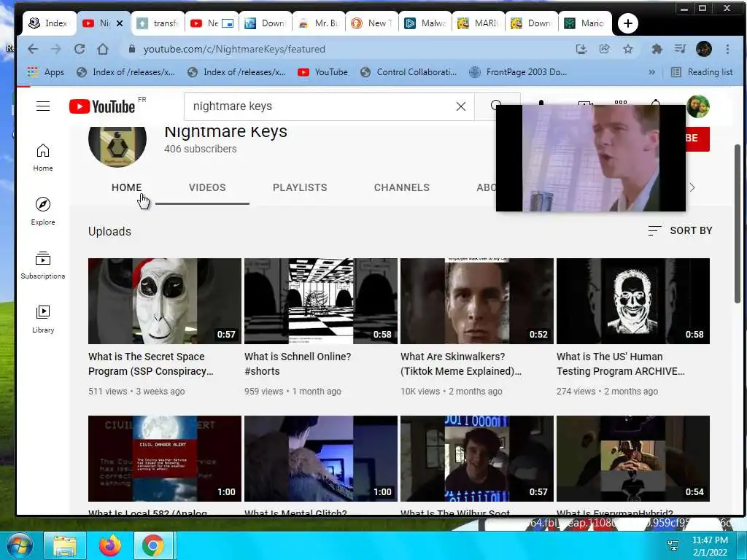Open 'What is Schnell Online? #shorts' title
747x560 pixels.
tap(298, 364)
